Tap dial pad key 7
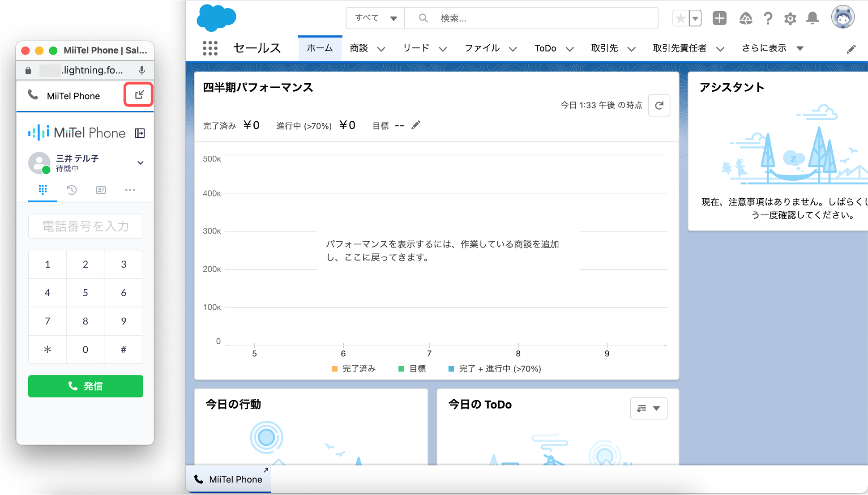 (47, 321)
